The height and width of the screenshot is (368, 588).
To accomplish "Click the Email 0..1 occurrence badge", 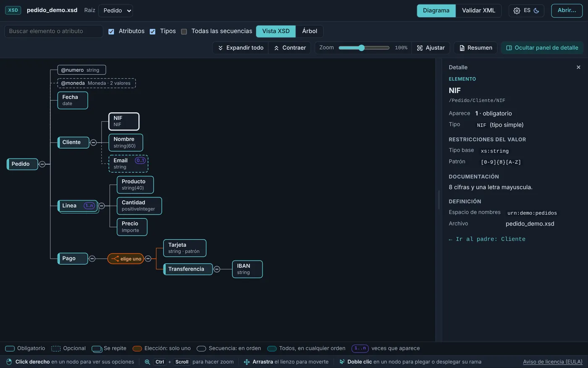I will click(140, 160).
